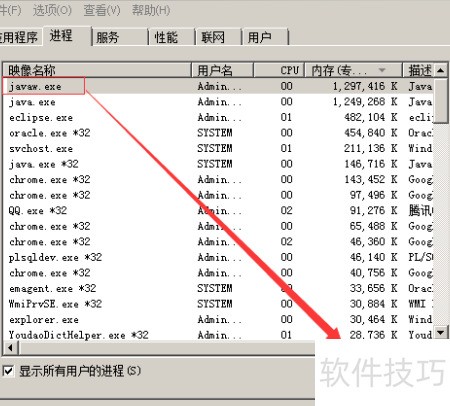Open the 联网 tab

click(219, 37)
